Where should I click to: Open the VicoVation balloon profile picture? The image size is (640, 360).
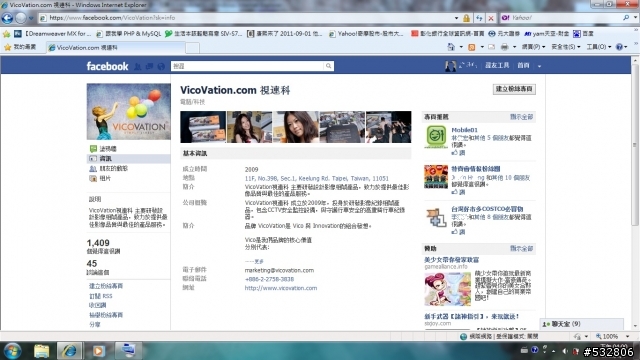tap(129, 111)
